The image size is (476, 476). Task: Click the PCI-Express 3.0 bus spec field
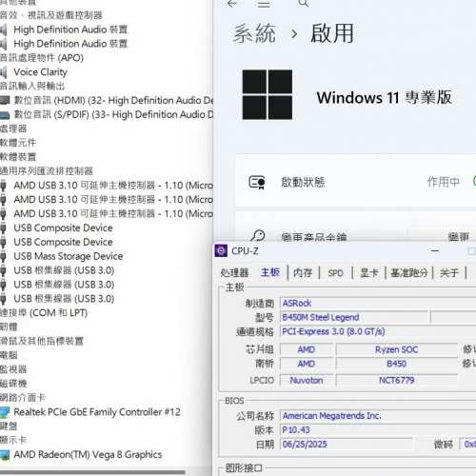point(378,331)
